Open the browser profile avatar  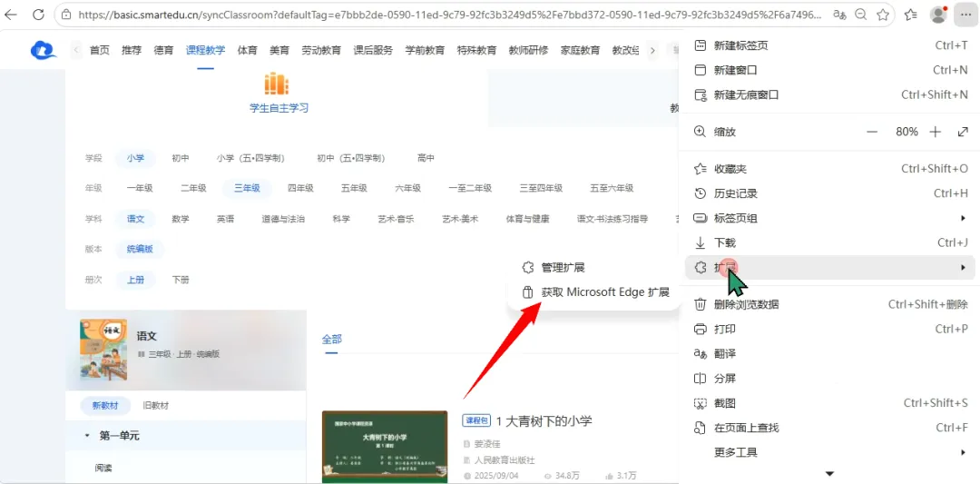click(x=938, y=15)
